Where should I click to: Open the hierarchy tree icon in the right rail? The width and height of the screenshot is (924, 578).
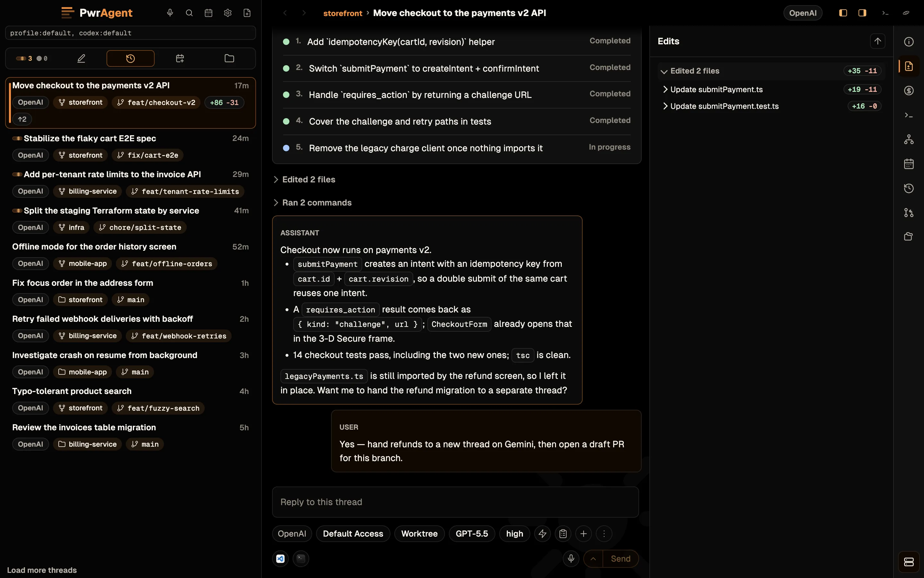tap(909, 140)
